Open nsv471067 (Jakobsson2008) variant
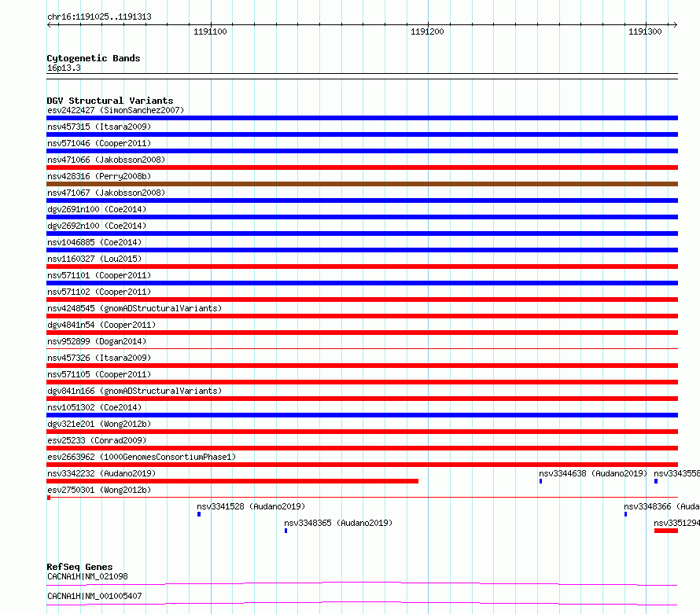Screen dimensions: 700x614 pyautogui.click(x=106, y=193)
